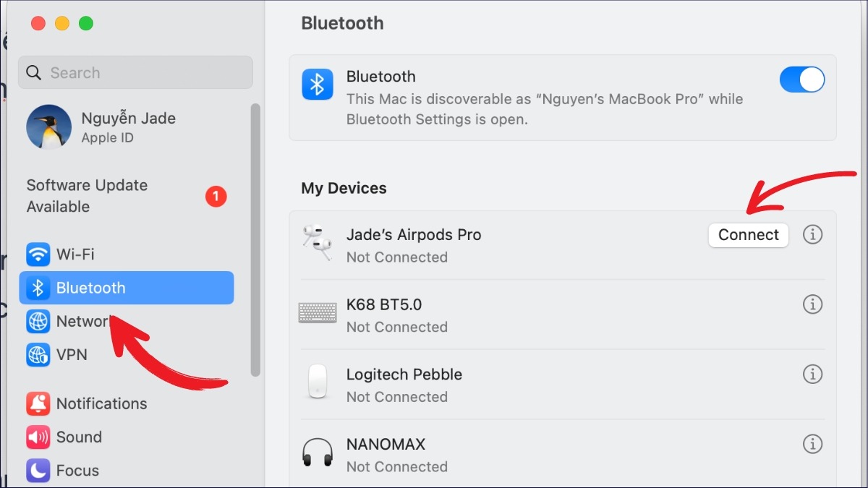Open info for K68 BT5.0 keyboard

pos(813,305)
